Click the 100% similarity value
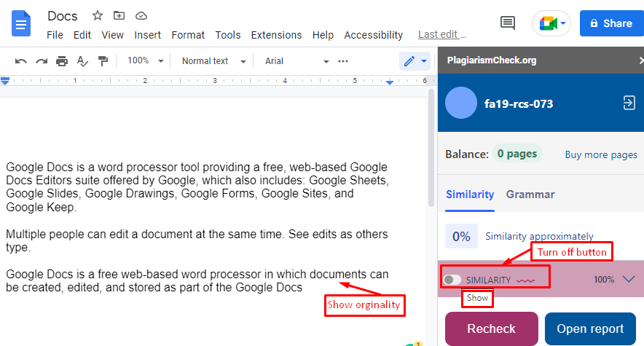The width and height of the screenshot is (644, 346). click(604, 280)
